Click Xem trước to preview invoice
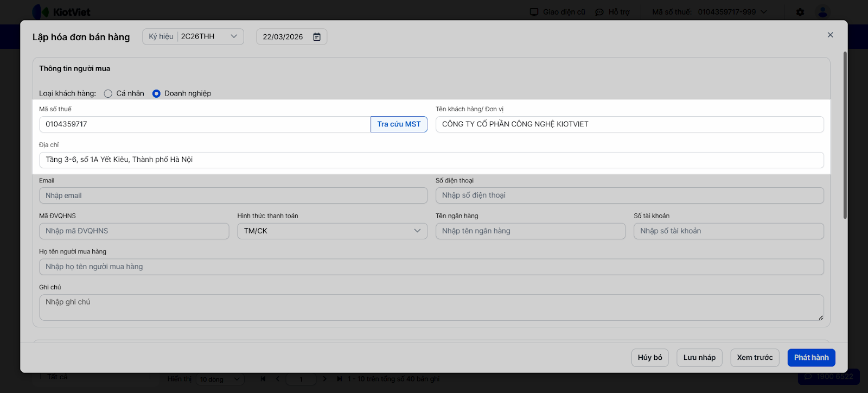 (x=755, y=358)
